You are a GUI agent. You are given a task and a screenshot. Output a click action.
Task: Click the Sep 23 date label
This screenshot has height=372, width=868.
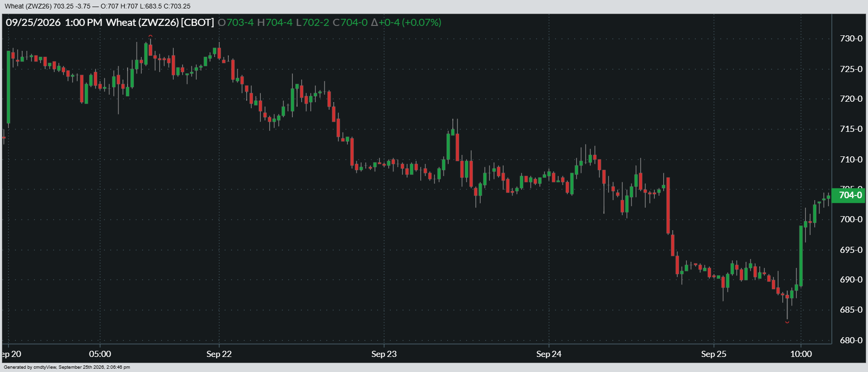point(384,354)
